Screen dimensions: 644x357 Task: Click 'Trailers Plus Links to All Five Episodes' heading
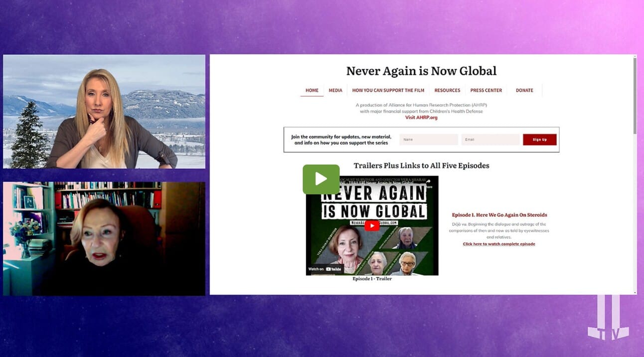(421, 166)
